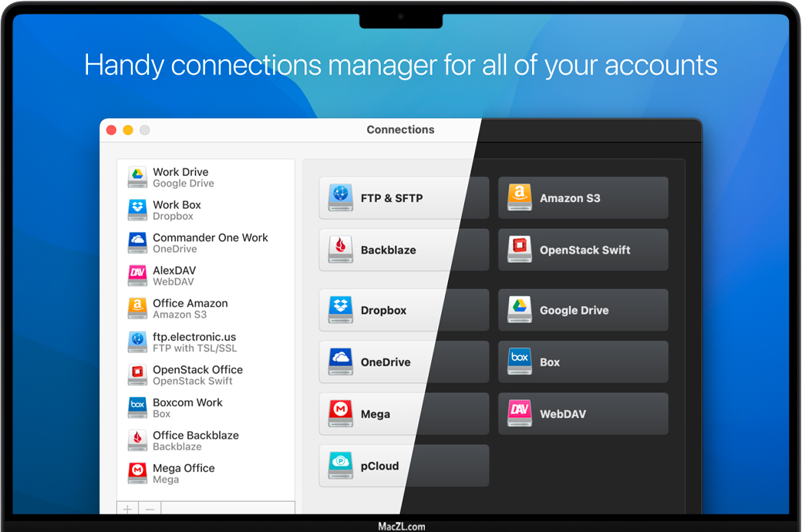Pick the OpenStack Swift connection button
802x532 pixels.
(x=583, y=250)
